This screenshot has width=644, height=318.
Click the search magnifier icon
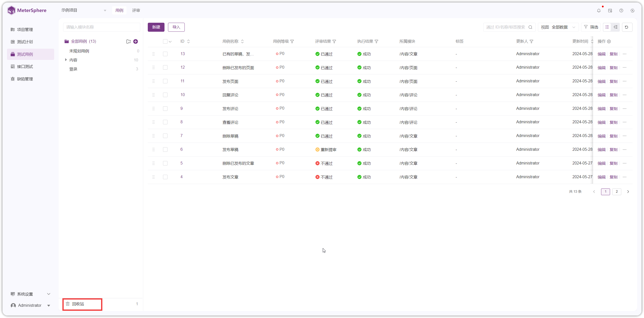pos(530,27)
